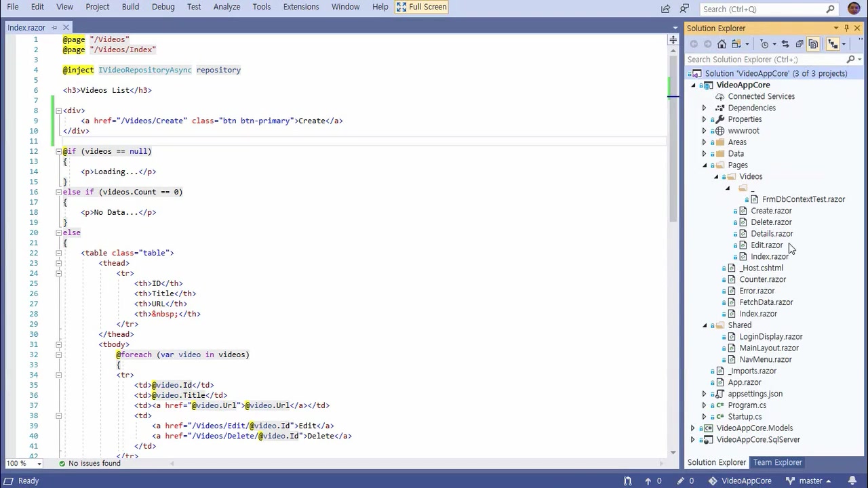
Task: Click the Solution Explorer Home icon
Action: (722, 44)
